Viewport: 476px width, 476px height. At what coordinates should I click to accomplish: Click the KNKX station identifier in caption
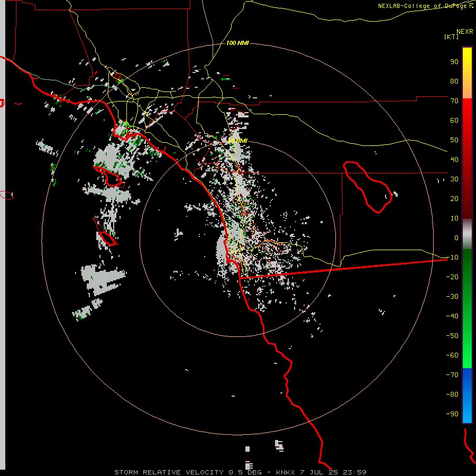tap(286, 472)
